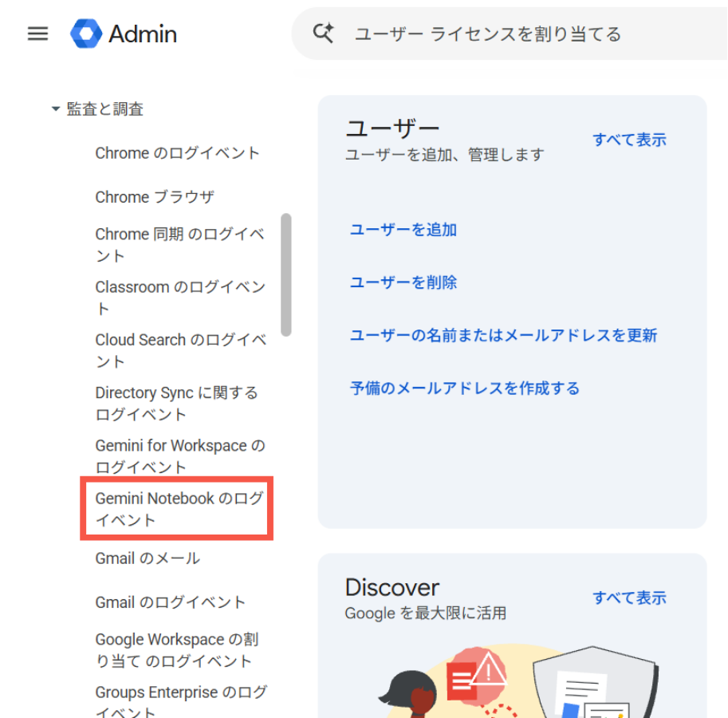Click the Admin title text
Screen dimensions: 728x718
(143, 34)
